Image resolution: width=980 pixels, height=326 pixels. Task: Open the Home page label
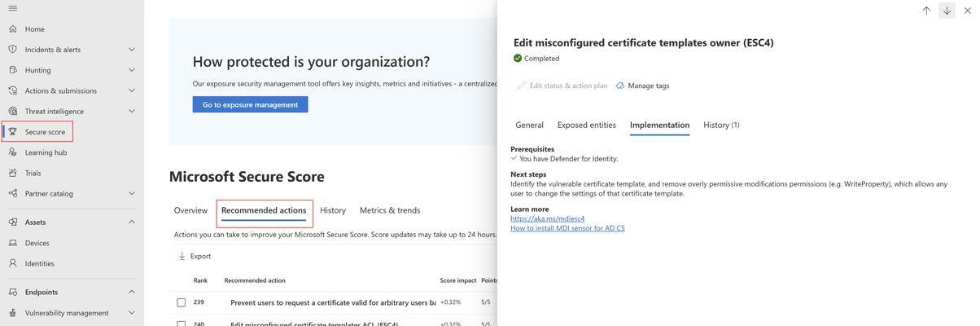click(x=35, y=29)
